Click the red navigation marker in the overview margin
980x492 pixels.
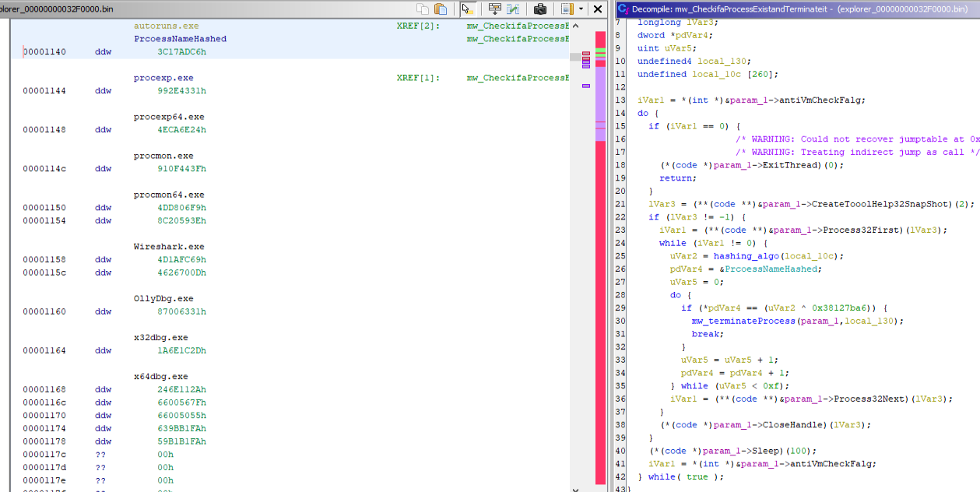pos(586,54)
